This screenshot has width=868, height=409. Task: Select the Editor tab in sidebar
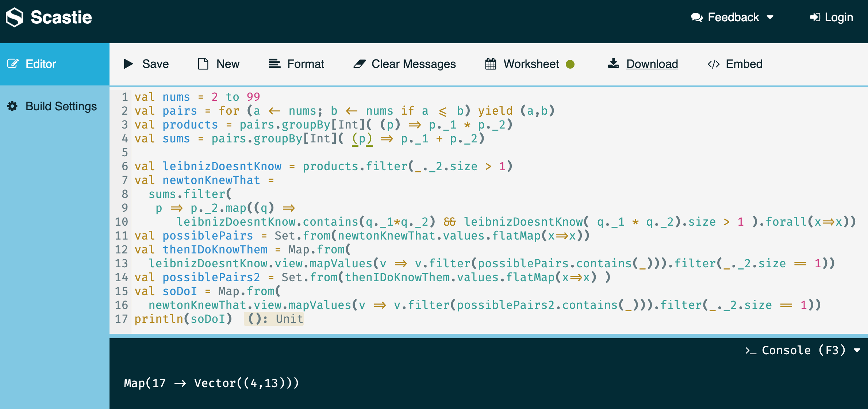point(55,64)
